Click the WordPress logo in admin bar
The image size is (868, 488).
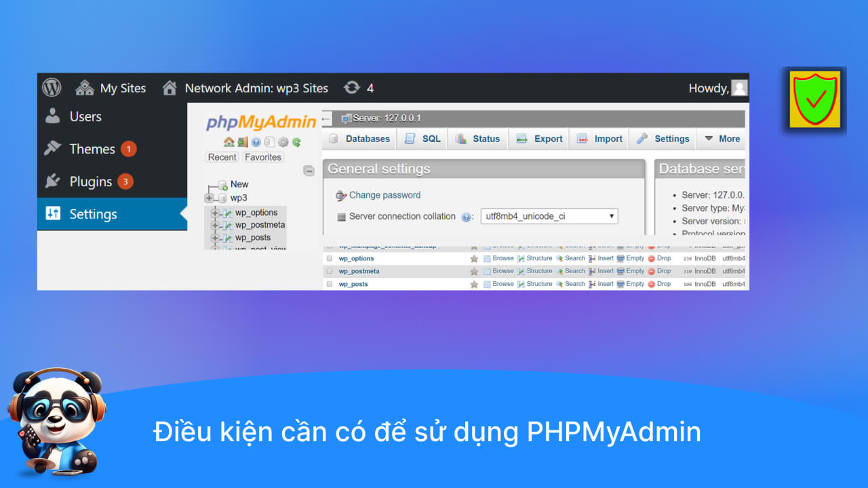pyautogui.click(x=52, y=88)
